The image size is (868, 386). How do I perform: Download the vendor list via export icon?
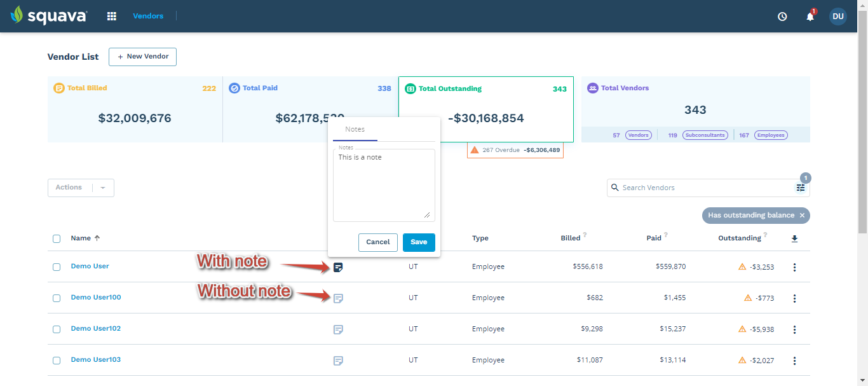(794, 239)
